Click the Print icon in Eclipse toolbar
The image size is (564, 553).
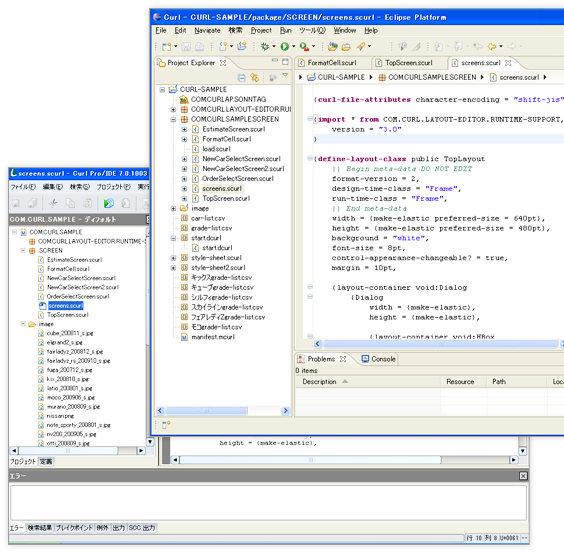coord(200,46)
